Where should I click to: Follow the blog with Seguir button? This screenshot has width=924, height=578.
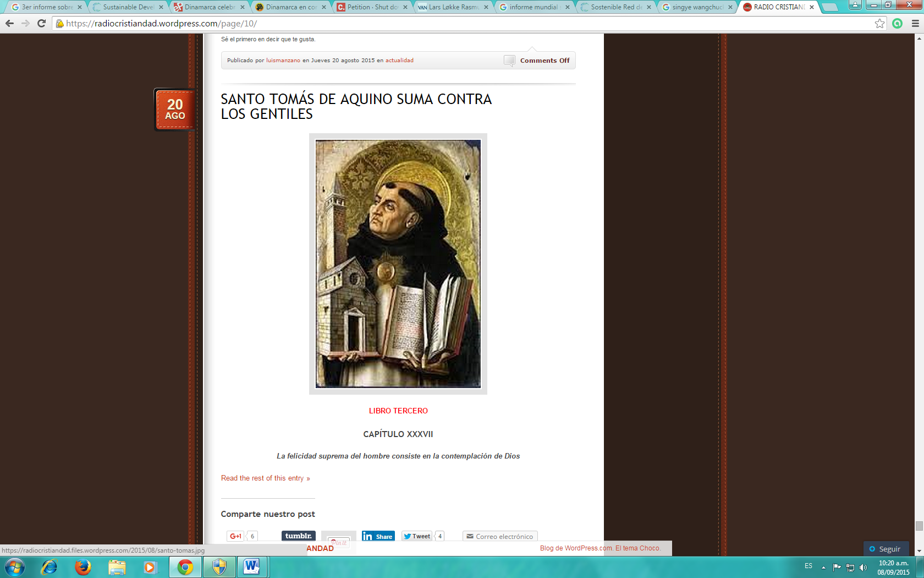click(885, 549)
